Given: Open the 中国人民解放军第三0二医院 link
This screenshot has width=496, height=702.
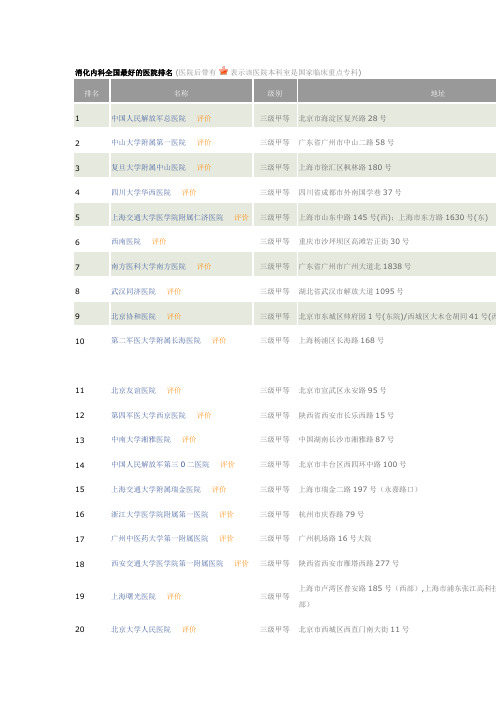Looking at the screenshot, I should click(160, 465).
